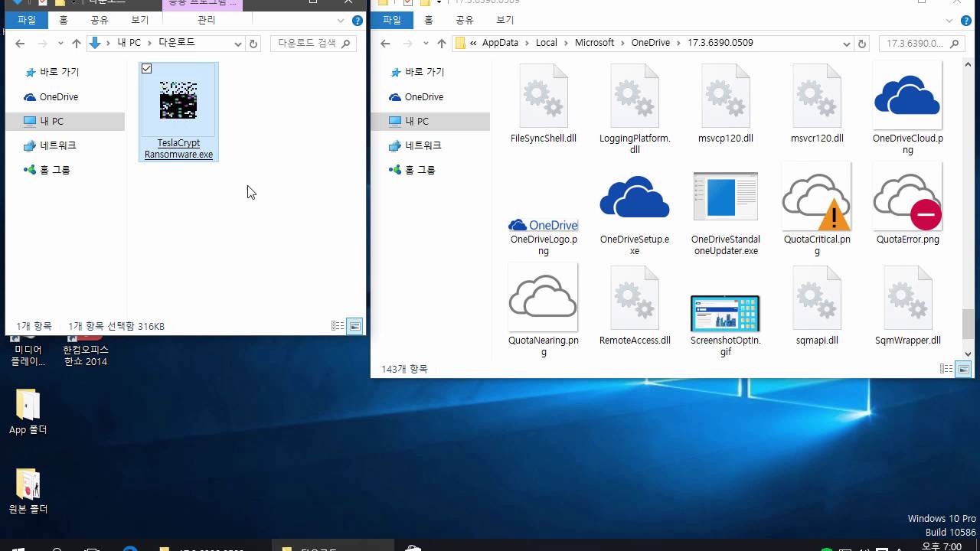980x551 pixels.
Task: Open help in the 다운로드 window ribbon
Action: [357, 20]
